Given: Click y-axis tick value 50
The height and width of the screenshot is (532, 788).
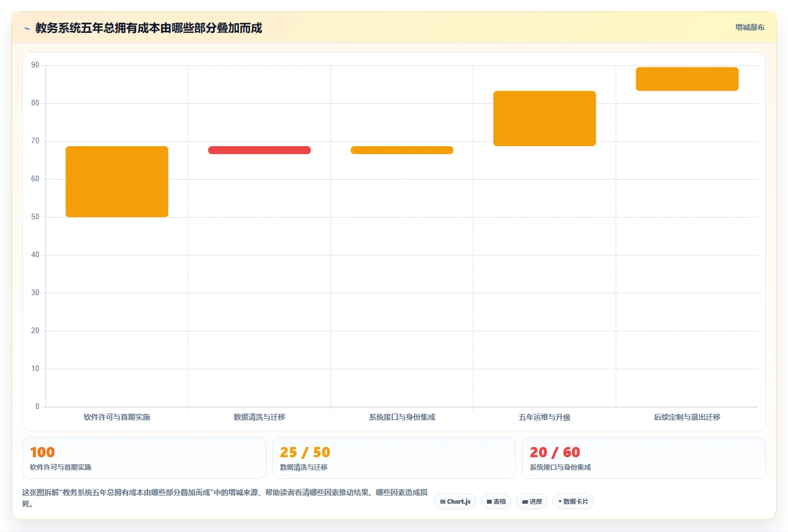Looking at the screenshot, I should 35,217.
